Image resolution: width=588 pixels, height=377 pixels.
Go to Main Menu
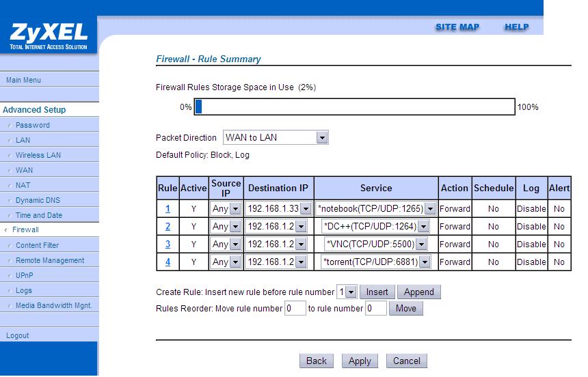24,80
